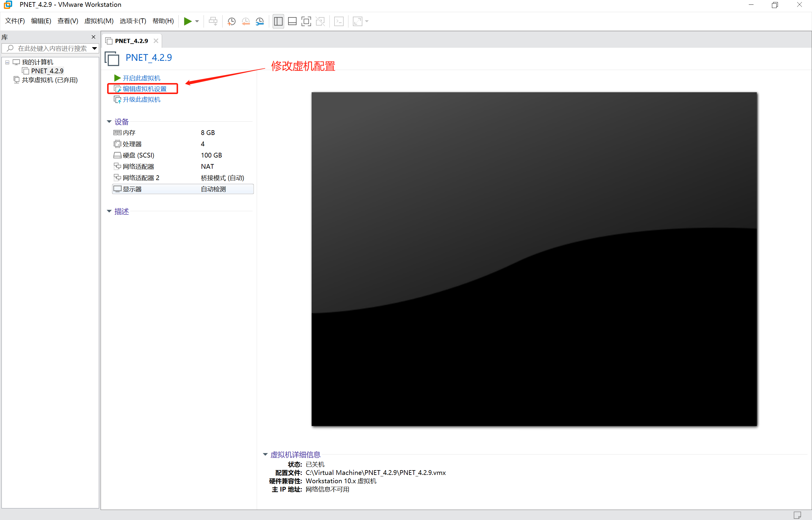Click the green power-on toolbar play icon

click(x=188, y=21)
